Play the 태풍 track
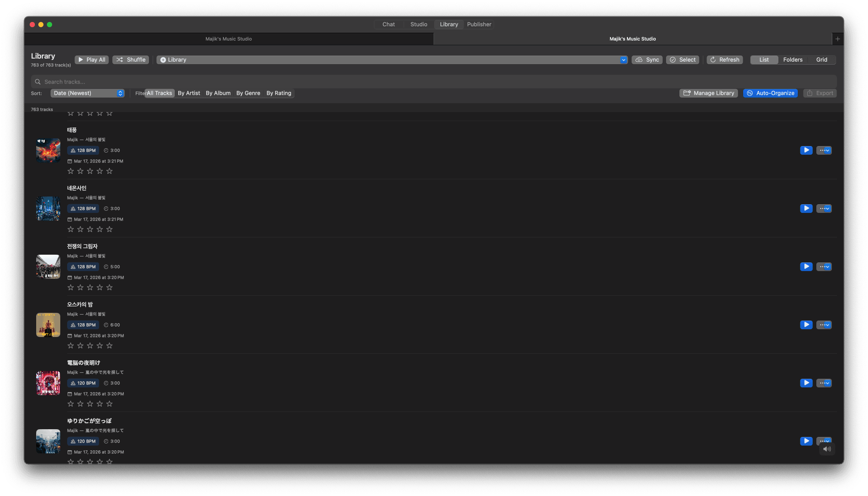 point(806,150)
